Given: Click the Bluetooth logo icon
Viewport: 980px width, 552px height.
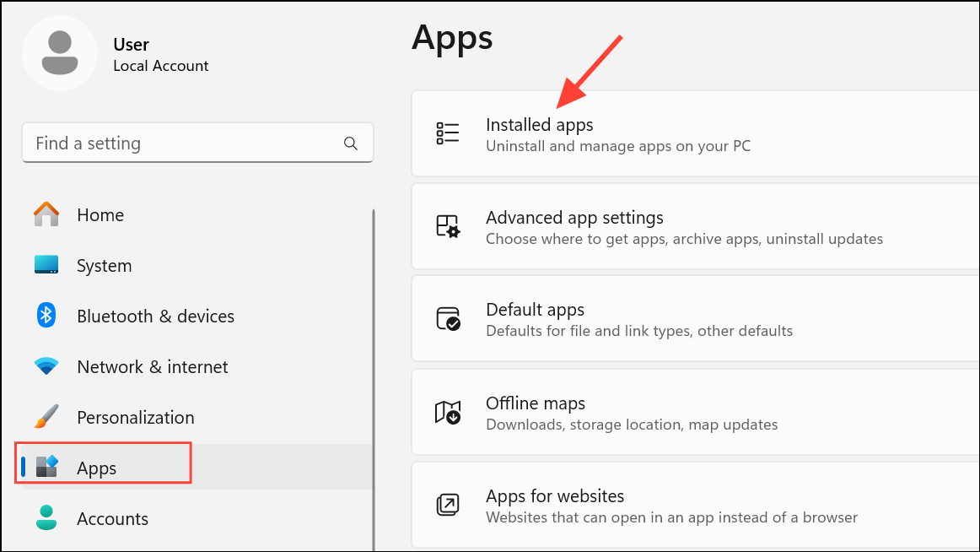Looking at the screenshot, I should tap(46, 315).
